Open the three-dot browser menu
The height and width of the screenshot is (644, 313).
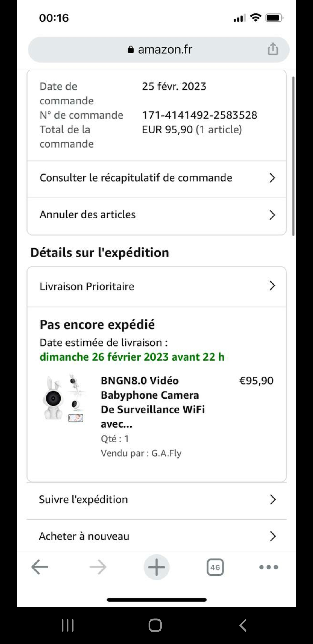click(268, 567)
